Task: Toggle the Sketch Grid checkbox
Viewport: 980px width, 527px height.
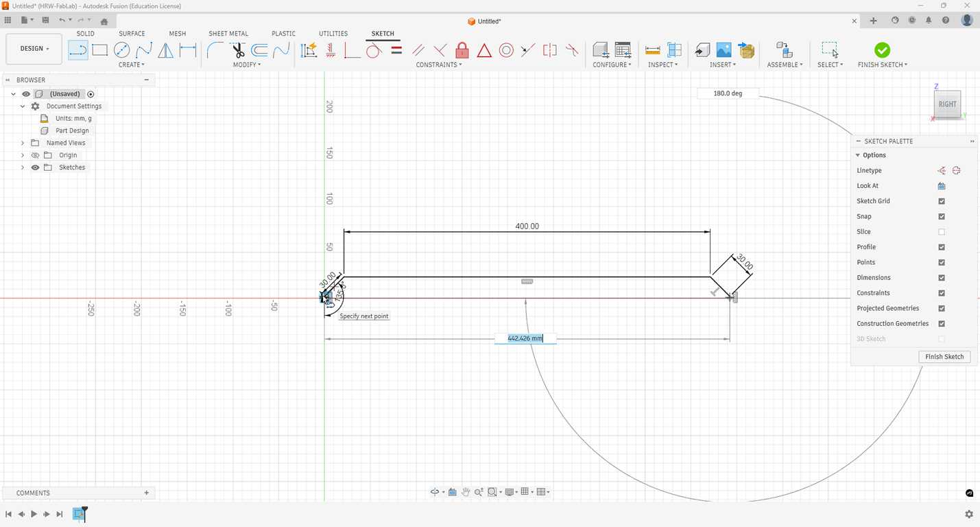Action: [x=942, y=201]
